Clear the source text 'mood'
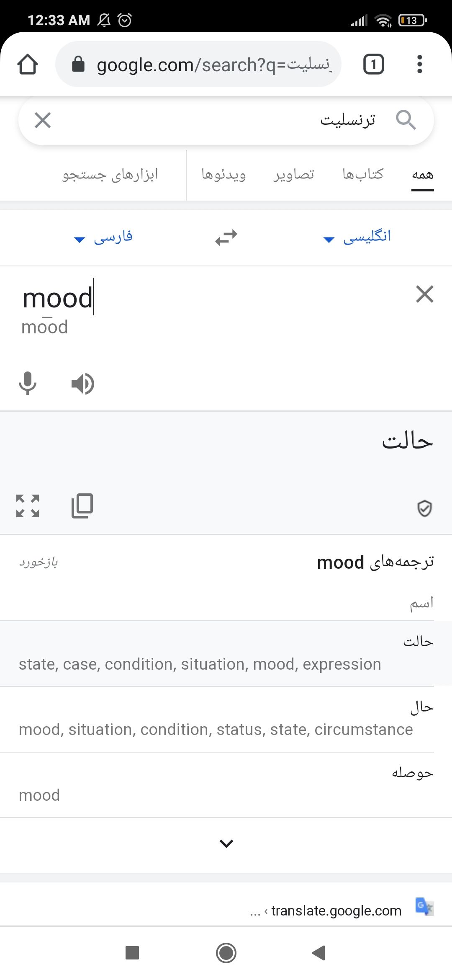Screen dimensions: 452x980 click(424, 294)
